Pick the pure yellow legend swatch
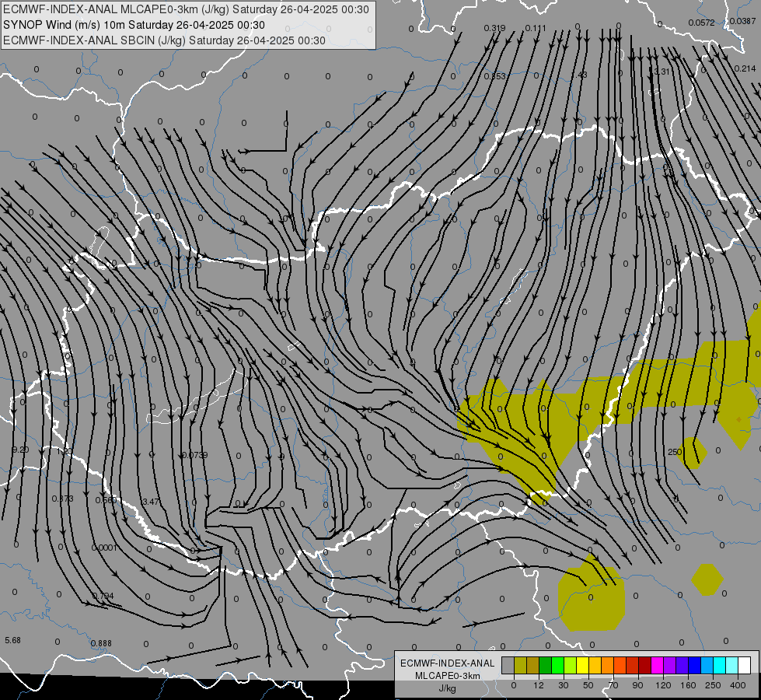 (583, 666)
